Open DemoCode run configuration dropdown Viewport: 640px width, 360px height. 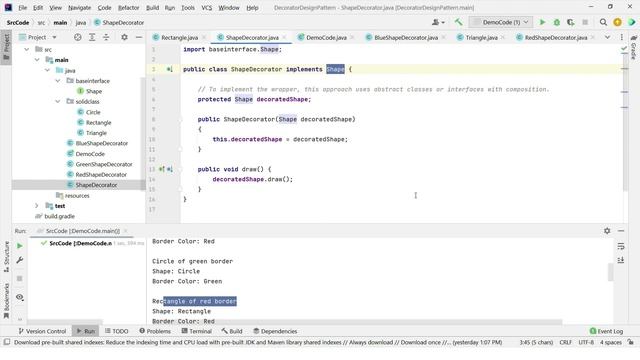(501, 22)
